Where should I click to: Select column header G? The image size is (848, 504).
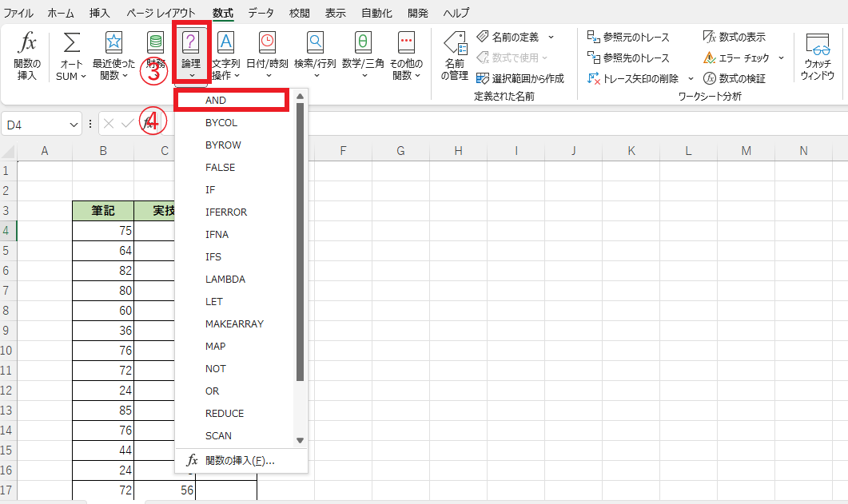(400, 150)
